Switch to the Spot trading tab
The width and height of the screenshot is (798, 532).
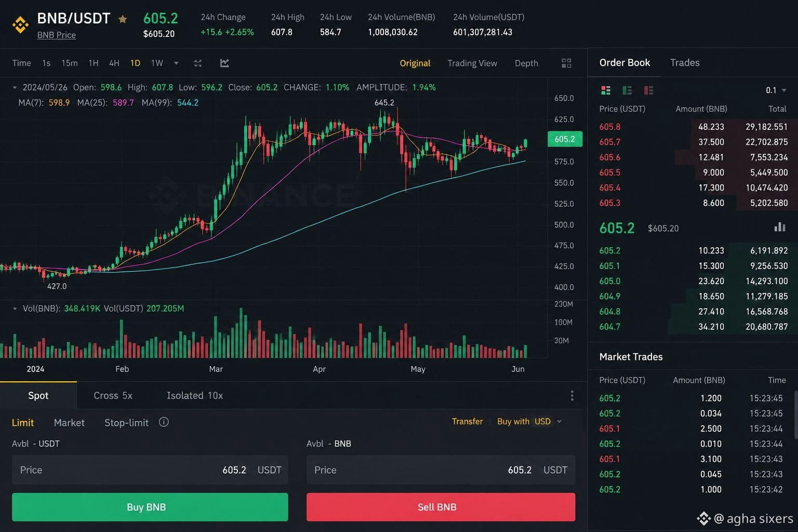point(38,395)
